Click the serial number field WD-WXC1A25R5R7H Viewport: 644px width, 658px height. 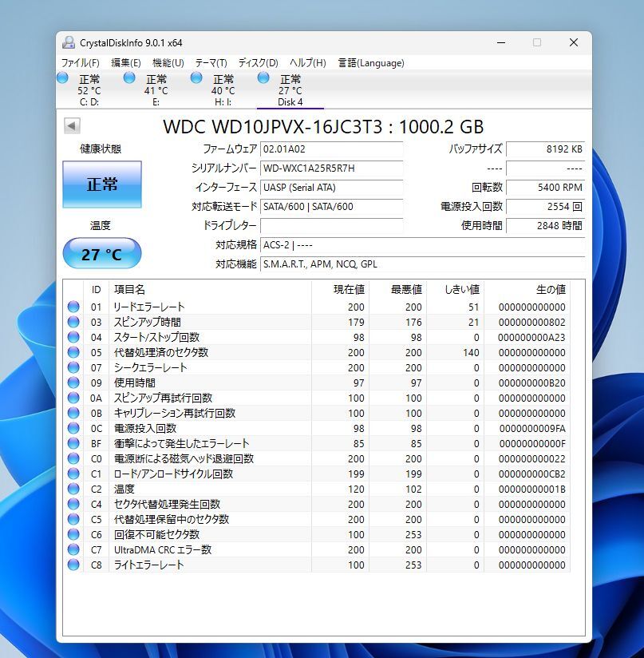tap(332, 168)
